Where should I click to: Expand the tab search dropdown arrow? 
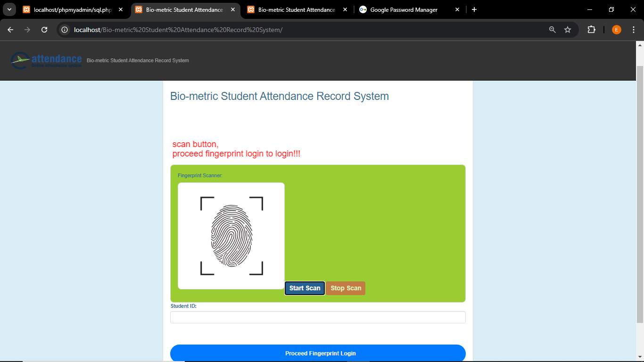coord(9,10)
